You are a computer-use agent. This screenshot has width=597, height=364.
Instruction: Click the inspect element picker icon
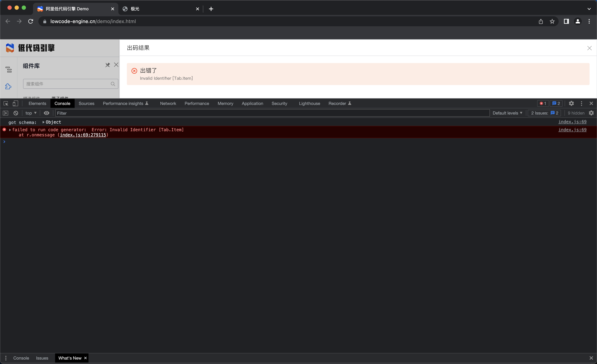point(6,103)
